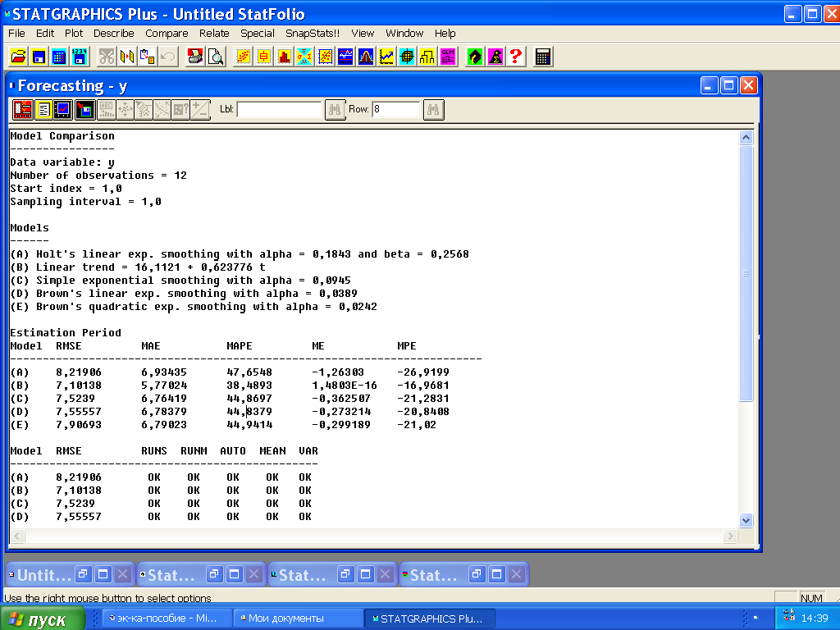Click the red question mark help icon
The height and width of the screenshot is (630, 840).
click(x=516, y=57)
